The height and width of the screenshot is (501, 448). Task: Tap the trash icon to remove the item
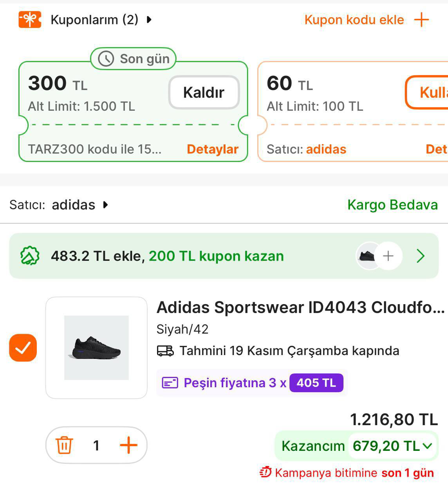(64, 445)
